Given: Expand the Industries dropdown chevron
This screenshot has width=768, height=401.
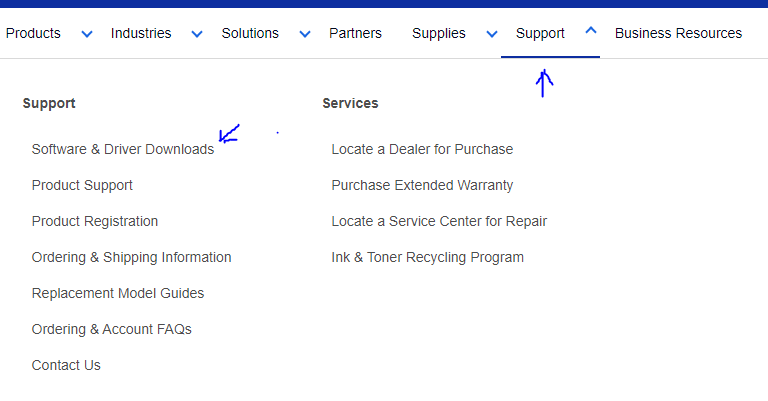Looking at the screenshot, I should pos(197,34).
